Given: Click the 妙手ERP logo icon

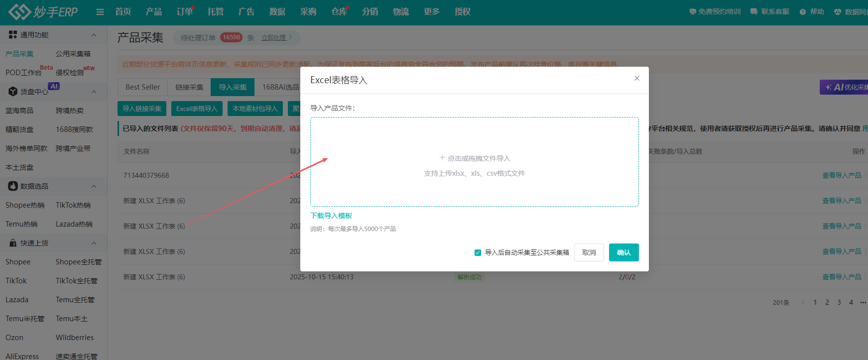Looking at the screenshot, I should [x=20, y=11].
